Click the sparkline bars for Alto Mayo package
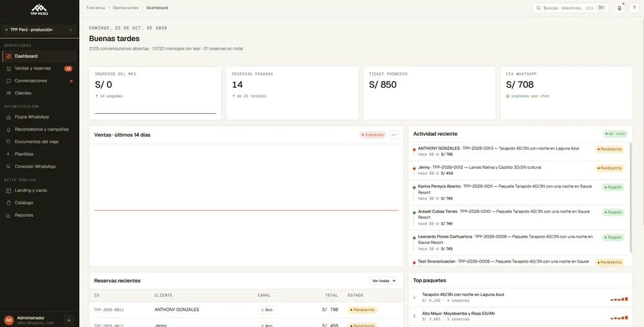This screenshot has height=327, width=644. (x=619, y=317)
